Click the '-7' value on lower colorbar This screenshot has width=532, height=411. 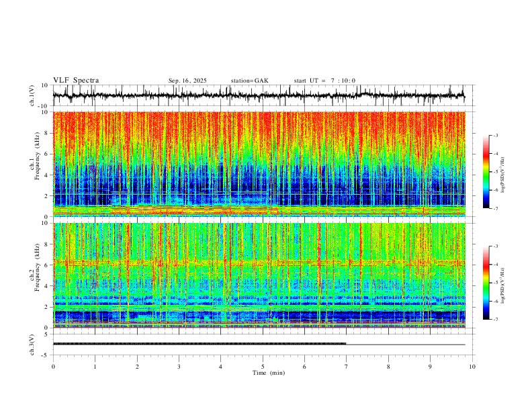coord(495,320)
